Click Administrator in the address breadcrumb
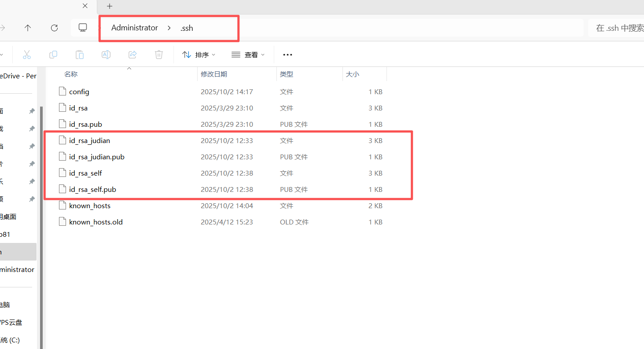The image size is (644, 349). (x=135, y=28)
